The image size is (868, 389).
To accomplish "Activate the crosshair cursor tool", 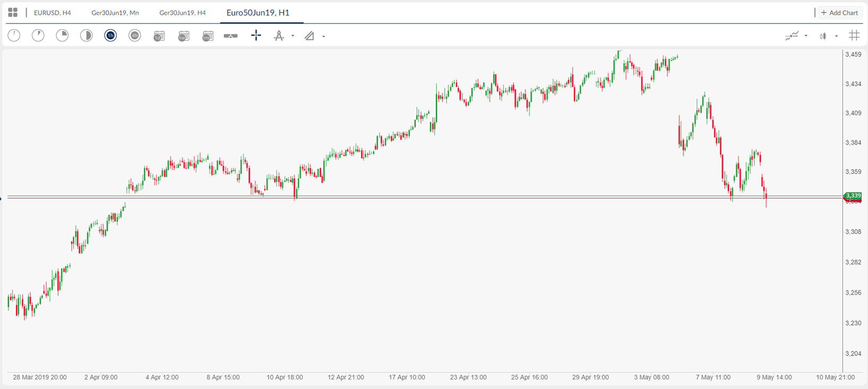I will (256, 36).
